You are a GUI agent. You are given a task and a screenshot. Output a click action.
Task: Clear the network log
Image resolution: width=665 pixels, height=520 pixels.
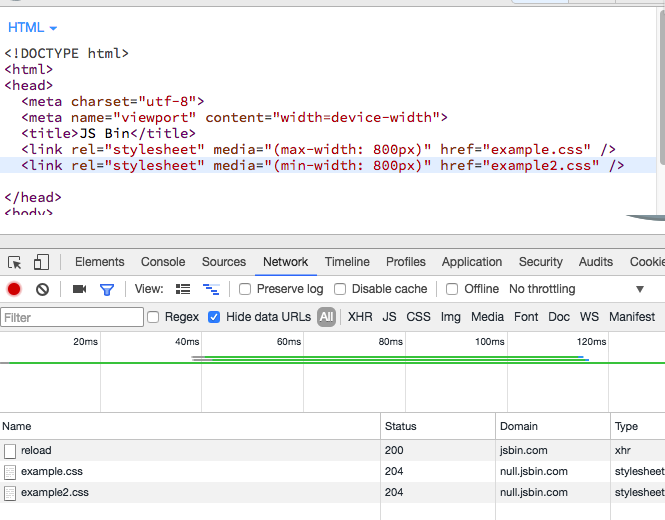click(x=42, y=289)
